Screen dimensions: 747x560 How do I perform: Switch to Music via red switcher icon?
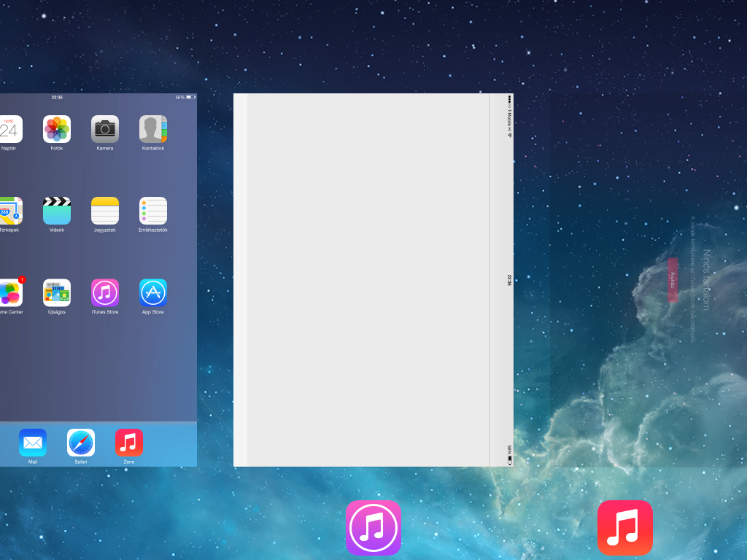coord(625,527)
